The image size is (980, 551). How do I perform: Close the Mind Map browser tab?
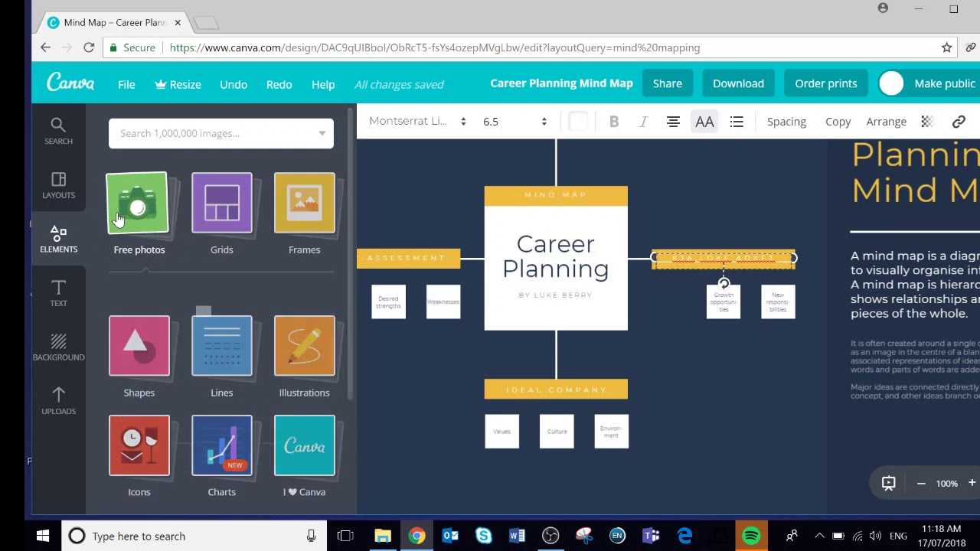click(x=178, y=23)
